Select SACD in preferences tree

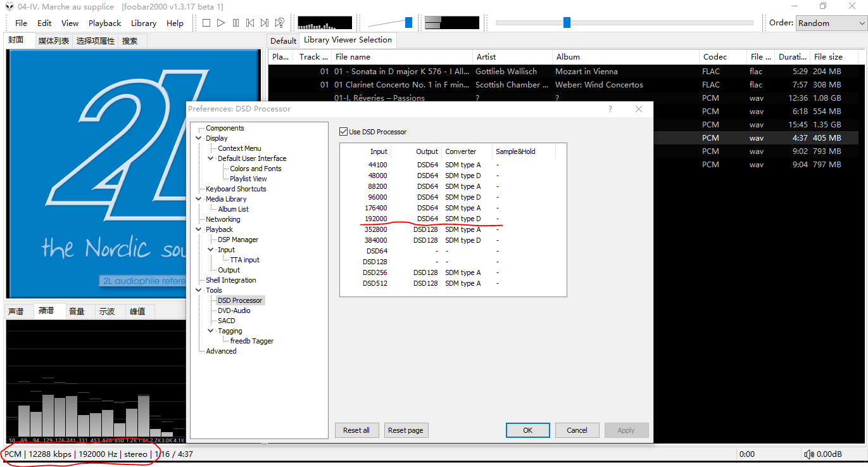coord(226,321)
